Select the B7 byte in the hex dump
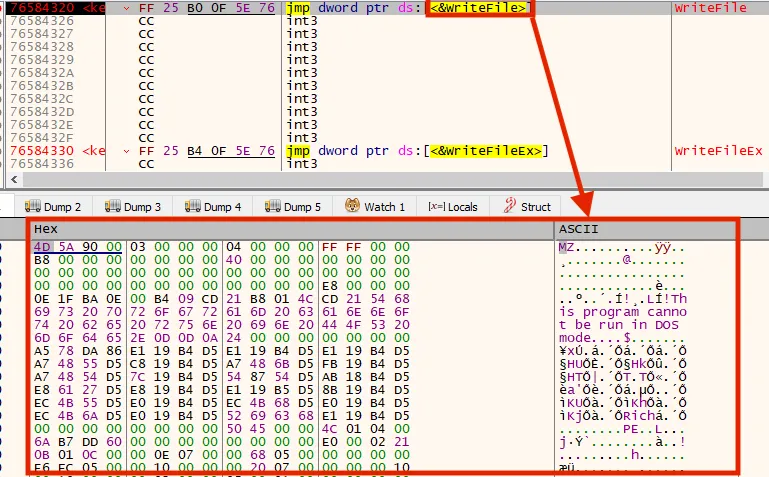This screenshot has height=477, width=769. [x=66, y=442]
